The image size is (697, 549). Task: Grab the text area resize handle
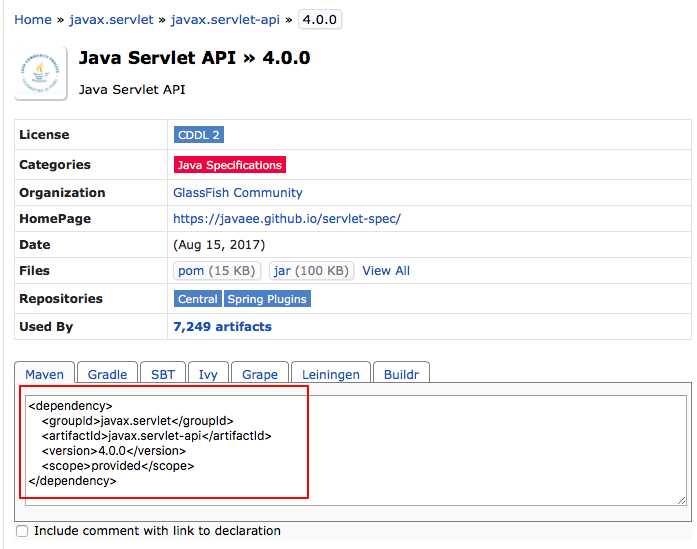click(682, 501)
